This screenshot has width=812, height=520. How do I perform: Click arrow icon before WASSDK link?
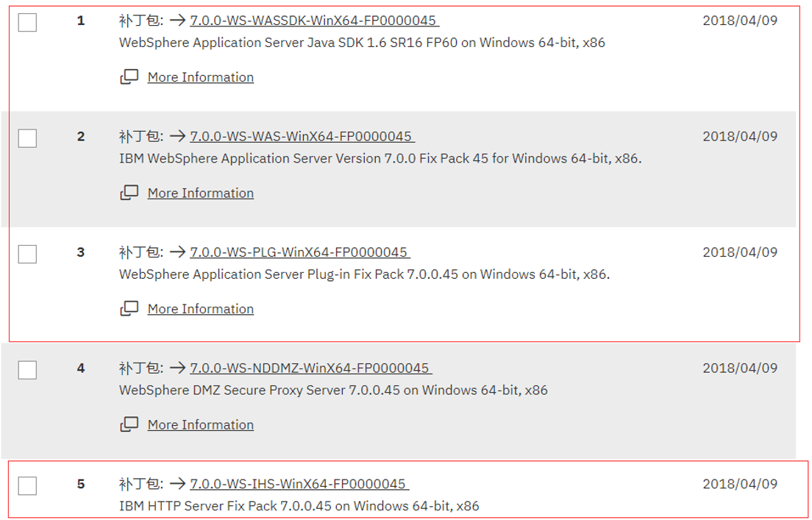coord(178,21)
